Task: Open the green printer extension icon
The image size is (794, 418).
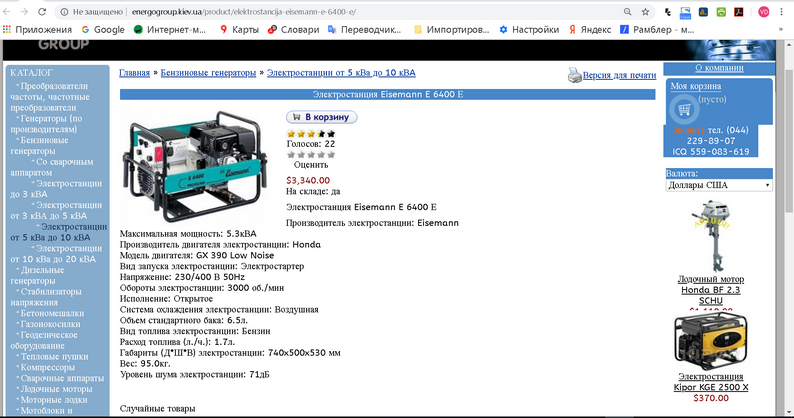Action: click(x=721, y=12)
